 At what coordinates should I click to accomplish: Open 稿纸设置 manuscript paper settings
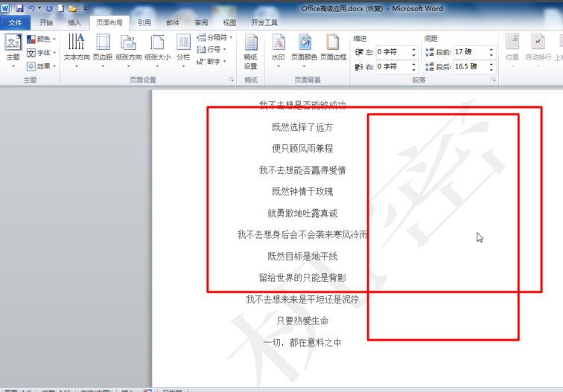point(251,52)
